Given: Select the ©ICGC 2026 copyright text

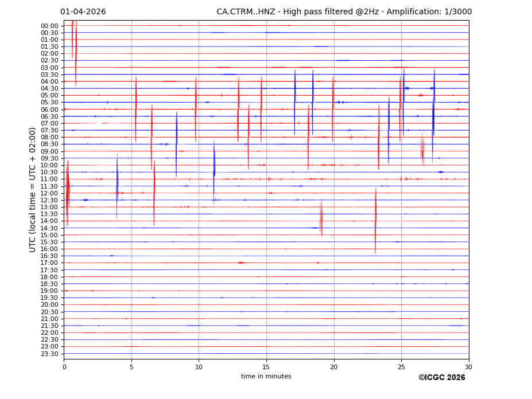Looking at the screenshot, I should click(441, 378).
